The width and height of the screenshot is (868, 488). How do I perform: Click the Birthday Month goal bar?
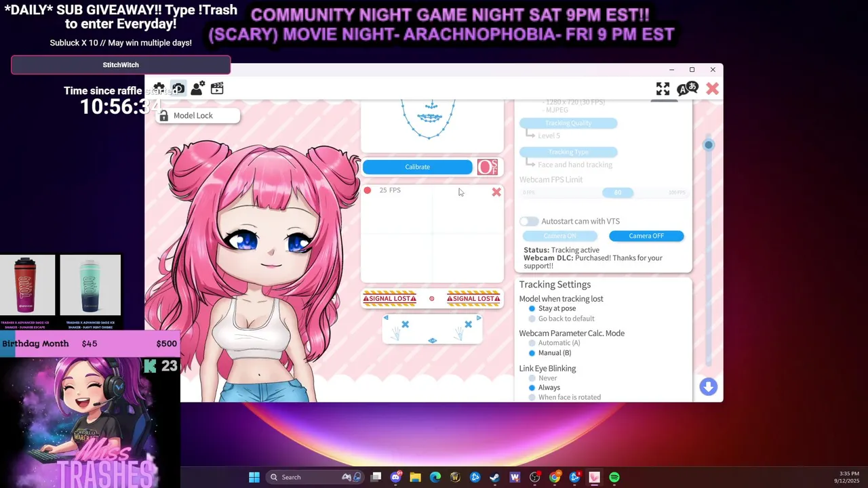[x=90, y=344]
